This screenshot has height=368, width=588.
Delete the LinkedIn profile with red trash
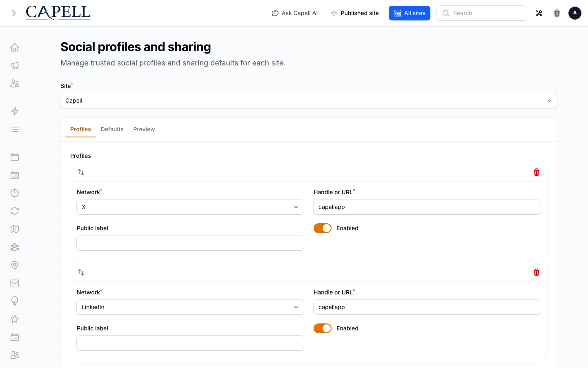[537, 272]
